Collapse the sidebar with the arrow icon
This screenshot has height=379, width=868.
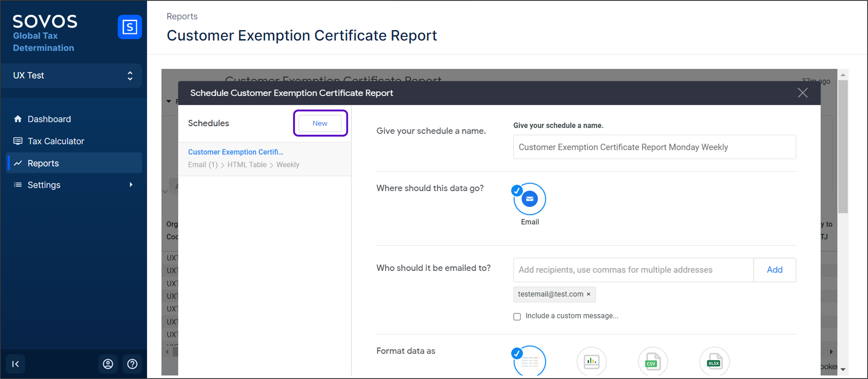15,364
